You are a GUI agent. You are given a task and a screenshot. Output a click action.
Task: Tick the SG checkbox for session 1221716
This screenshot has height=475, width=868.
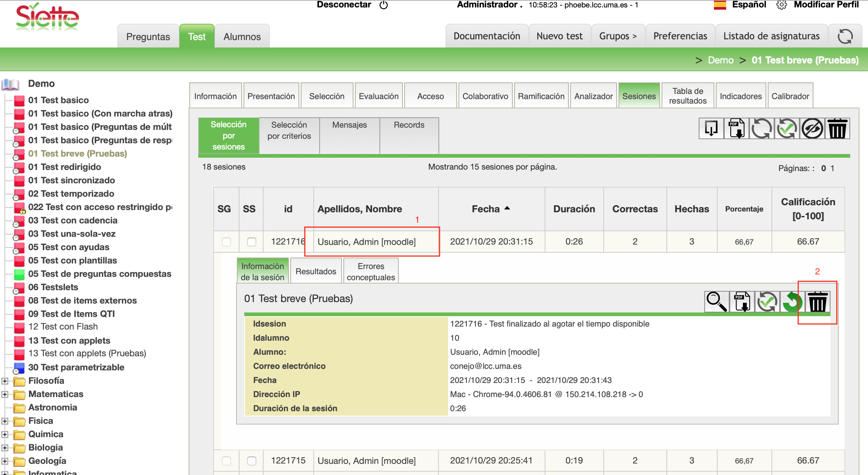pos(226,242)
